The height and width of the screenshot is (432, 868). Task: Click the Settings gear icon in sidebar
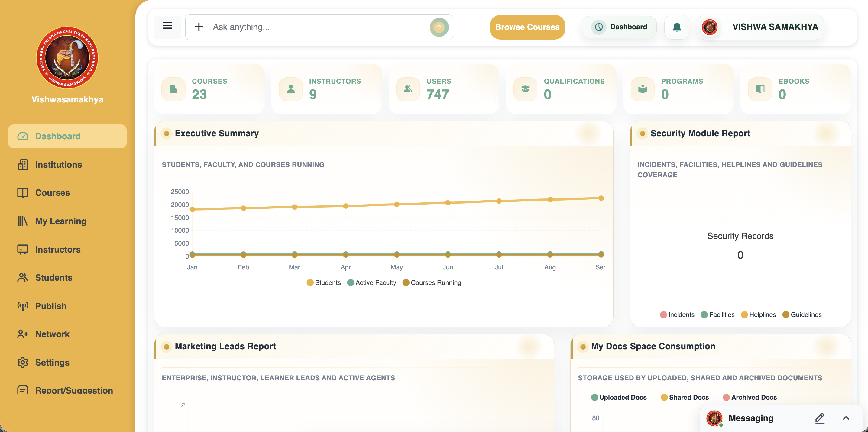click(x=23, y=362)
